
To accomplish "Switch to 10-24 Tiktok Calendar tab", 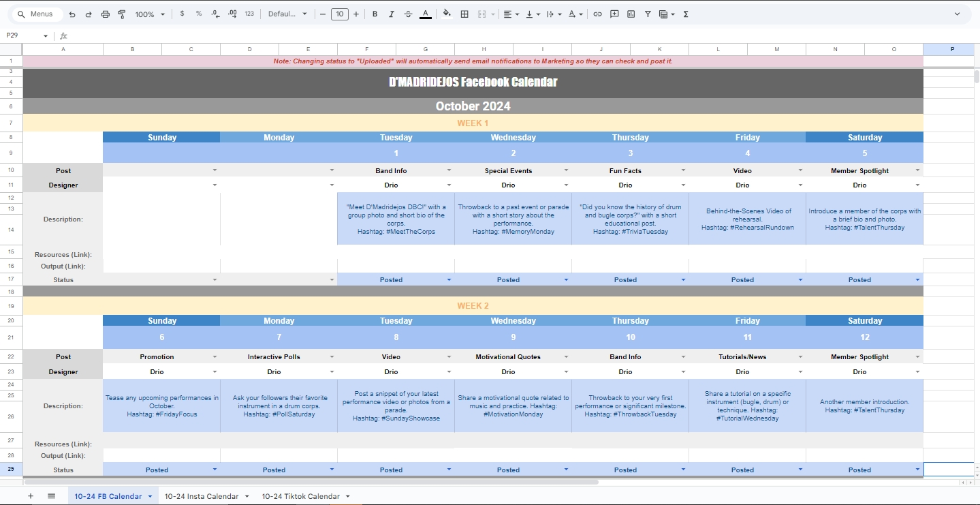I will tap(300, 496).
